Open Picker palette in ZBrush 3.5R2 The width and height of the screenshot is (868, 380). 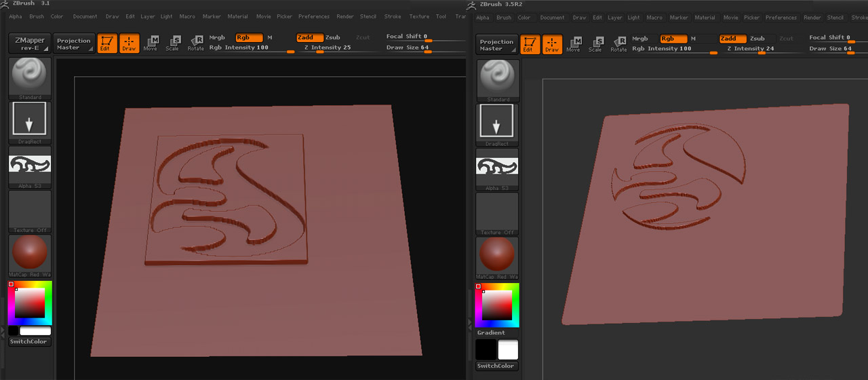tap(751, 18)
